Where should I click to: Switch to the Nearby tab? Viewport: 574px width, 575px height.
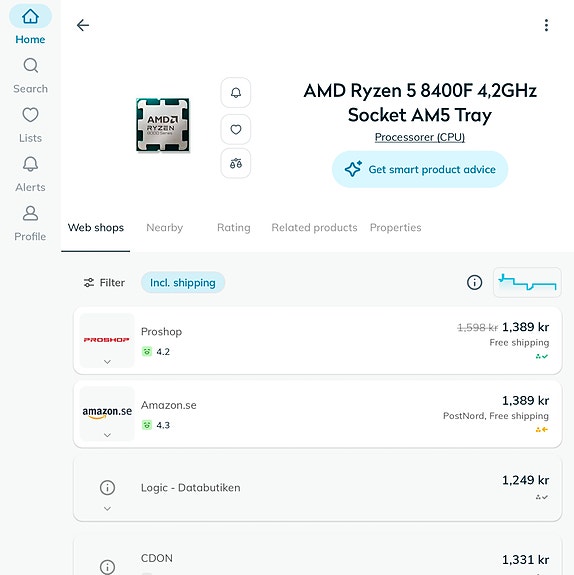pyautogui.click(x=165, y=228)
